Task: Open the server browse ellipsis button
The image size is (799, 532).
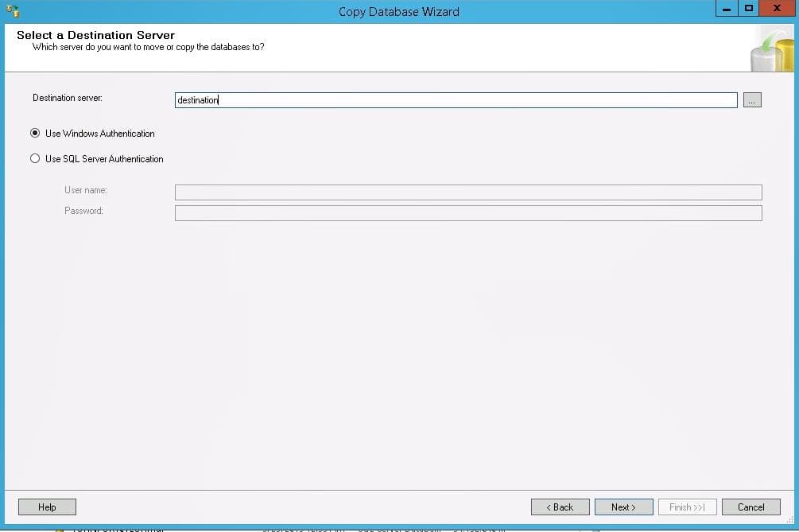Action: coord(752,100)
